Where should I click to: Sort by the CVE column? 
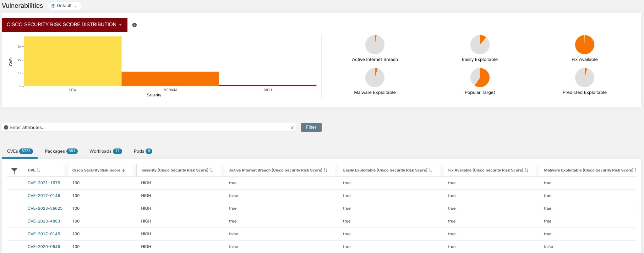[x=34, y=170]
